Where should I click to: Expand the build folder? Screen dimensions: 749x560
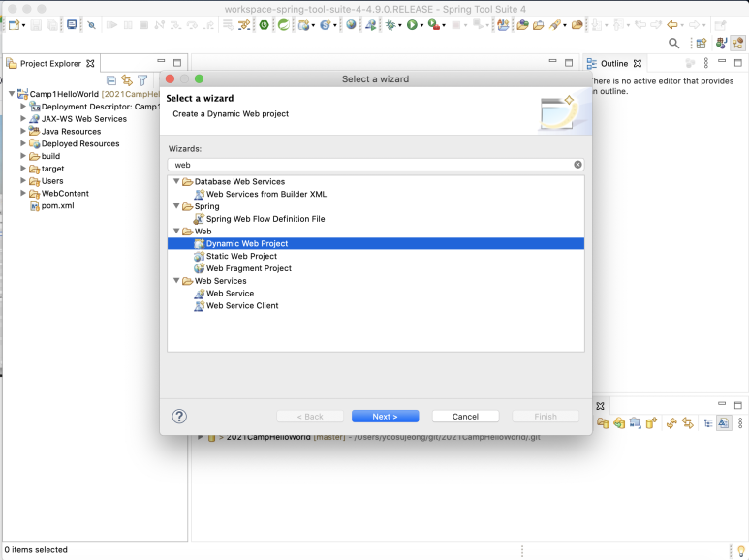pyautogui.click(x=23, y=156)
